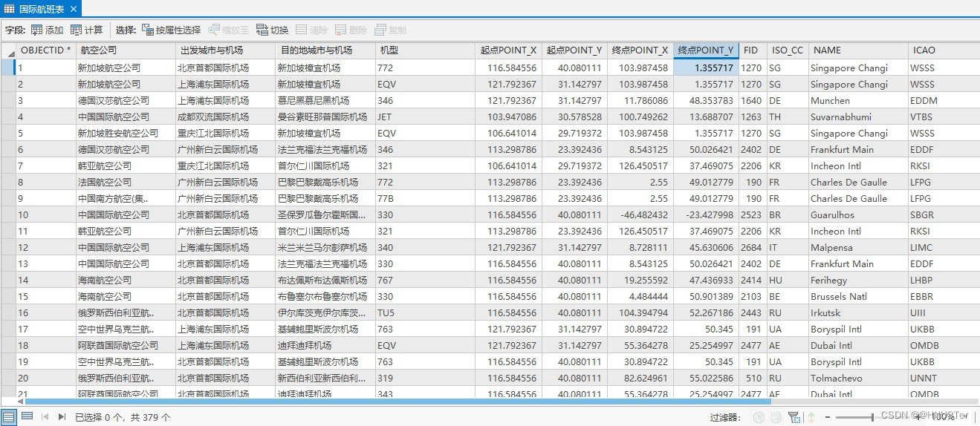Open the Calculate field (计算) tool
Screen dimensions: 980x426
(x=86, y=30)
